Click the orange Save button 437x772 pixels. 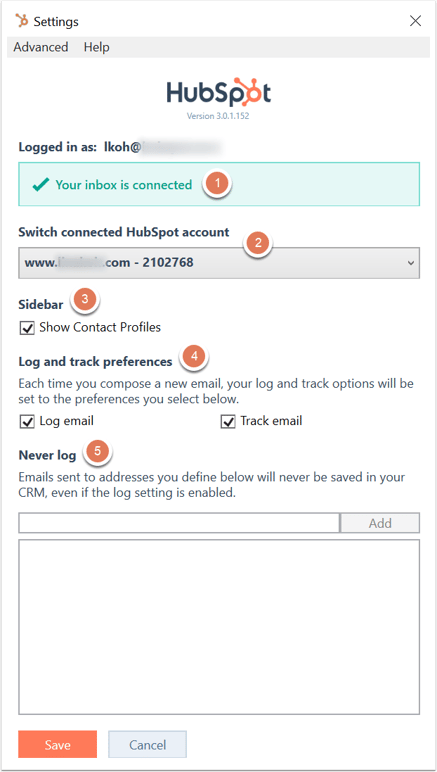(x=58, y=744)
